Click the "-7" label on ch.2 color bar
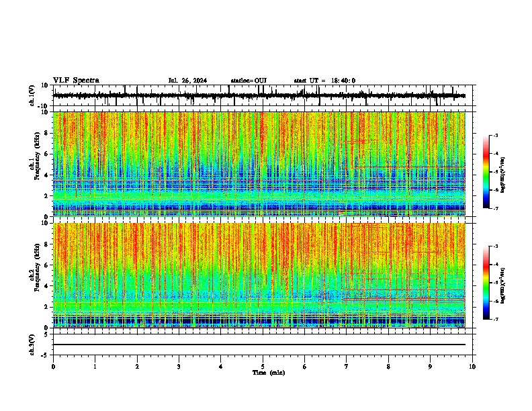Viewport: 532px width, 411px height. [x=496, y=320]
